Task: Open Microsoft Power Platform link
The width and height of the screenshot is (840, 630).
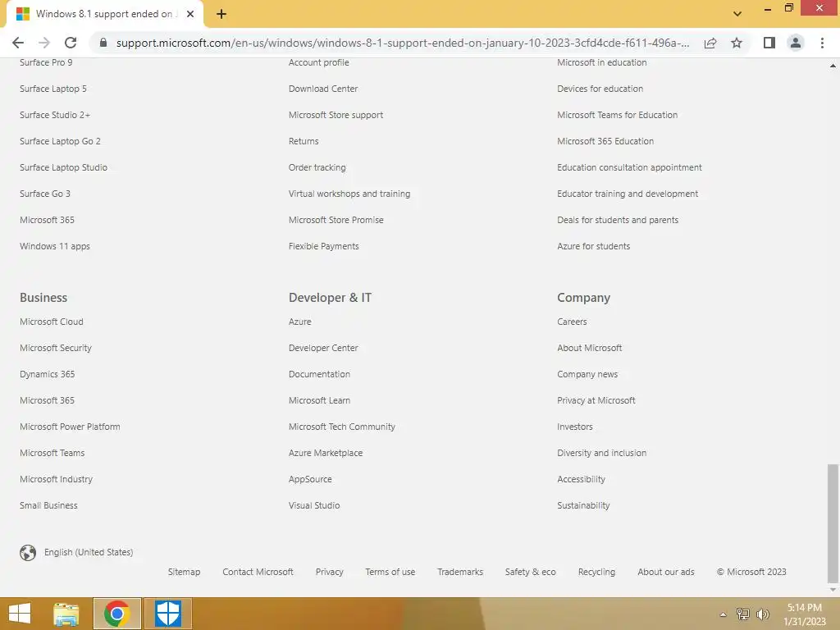Action: point(70,427)
